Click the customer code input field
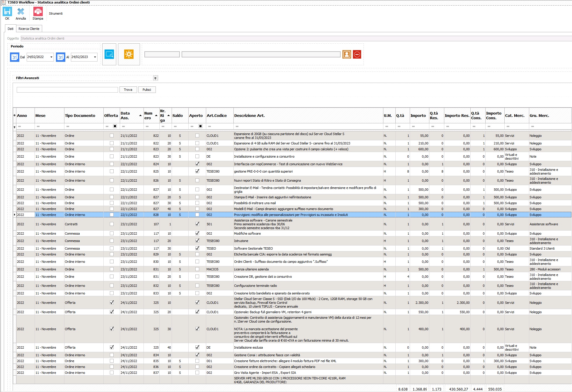Screen dimensions: 572x392 pos(162,54)
